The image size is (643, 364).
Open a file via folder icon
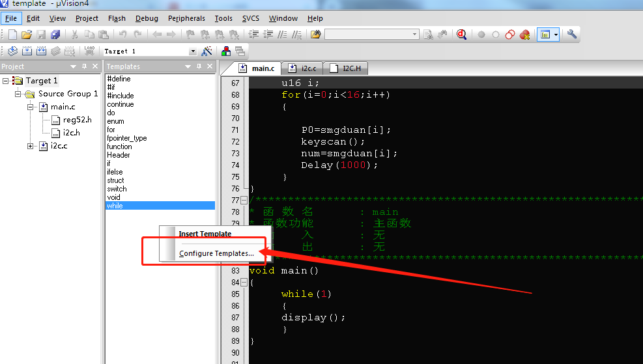(x=27, y=35)
